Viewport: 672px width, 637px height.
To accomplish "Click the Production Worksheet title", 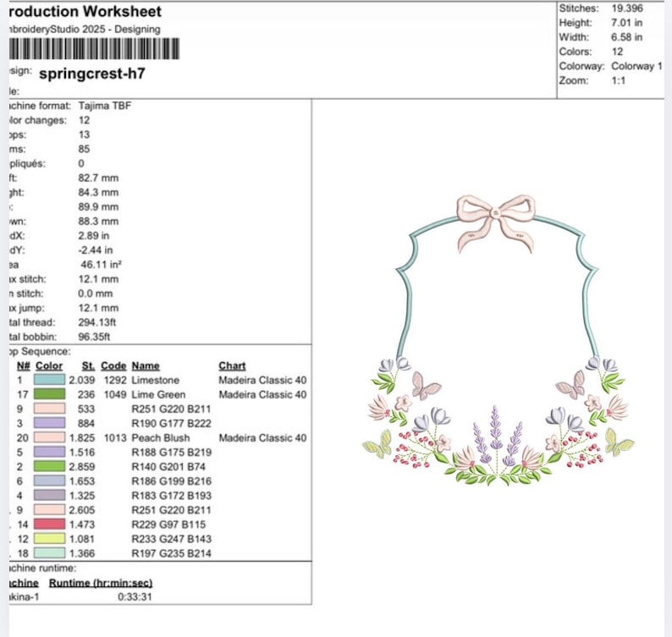I will pyautogui.click(x=85, y=11).
